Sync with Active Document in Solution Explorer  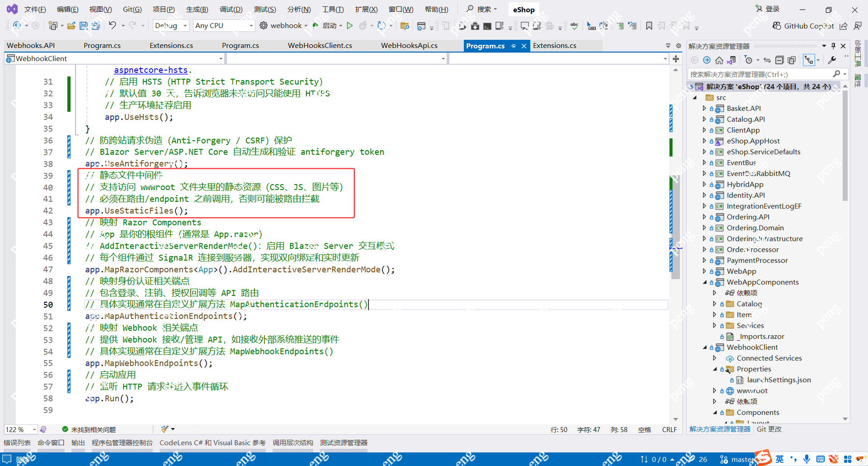tap(767, 60)
